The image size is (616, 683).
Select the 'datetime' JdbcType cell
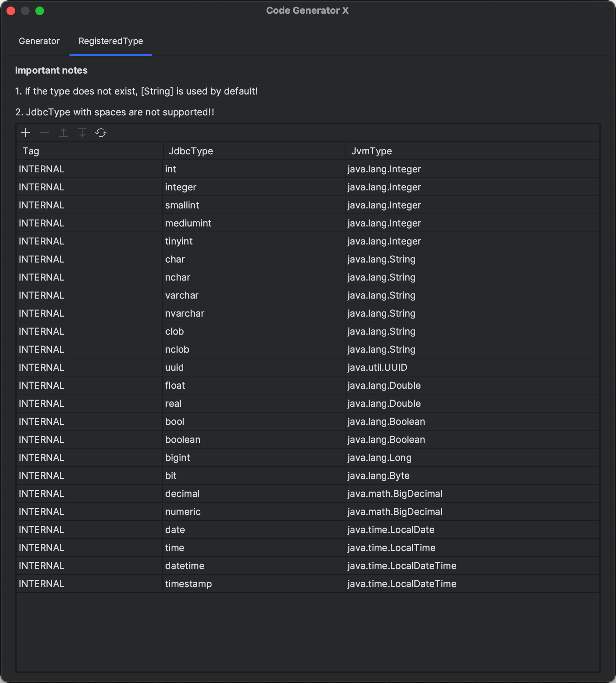click(x=254, y=566)
